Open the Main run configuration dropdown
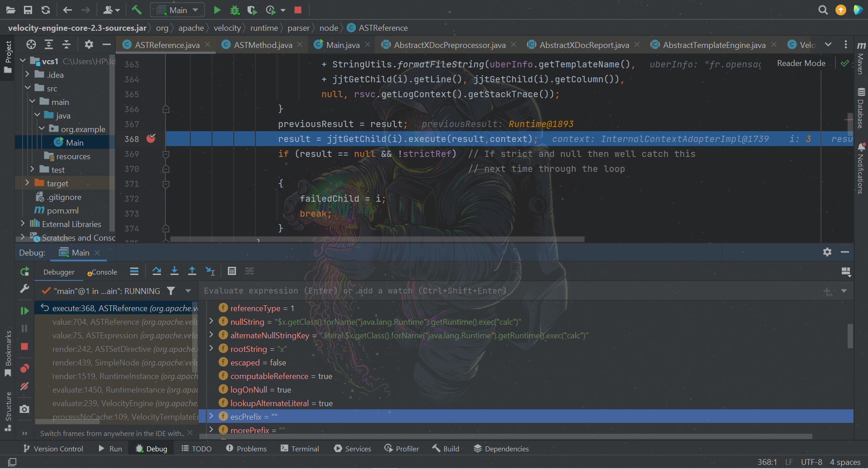This screenshot has width=868, height=469. 178,10
